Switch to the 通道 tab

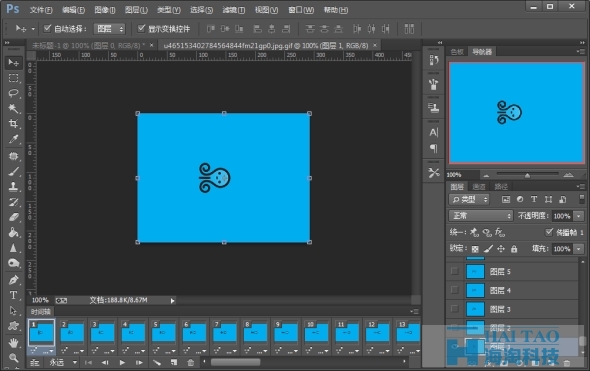point(479,187)
